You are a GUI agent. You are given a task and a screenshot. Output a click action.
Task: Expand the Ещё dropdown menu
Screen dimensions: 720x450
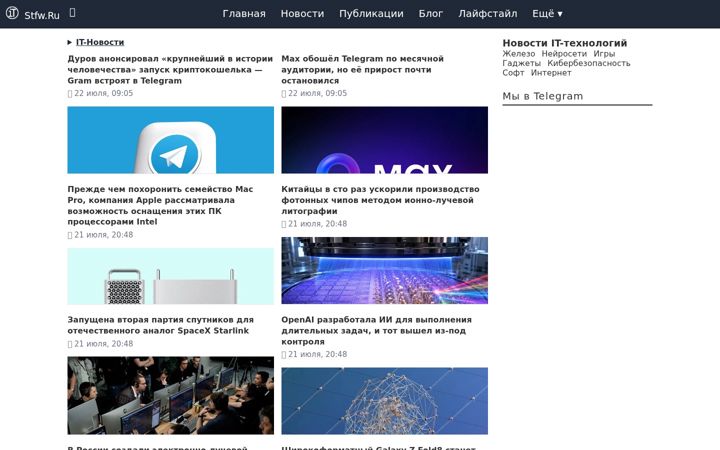(x=547, y=14)
